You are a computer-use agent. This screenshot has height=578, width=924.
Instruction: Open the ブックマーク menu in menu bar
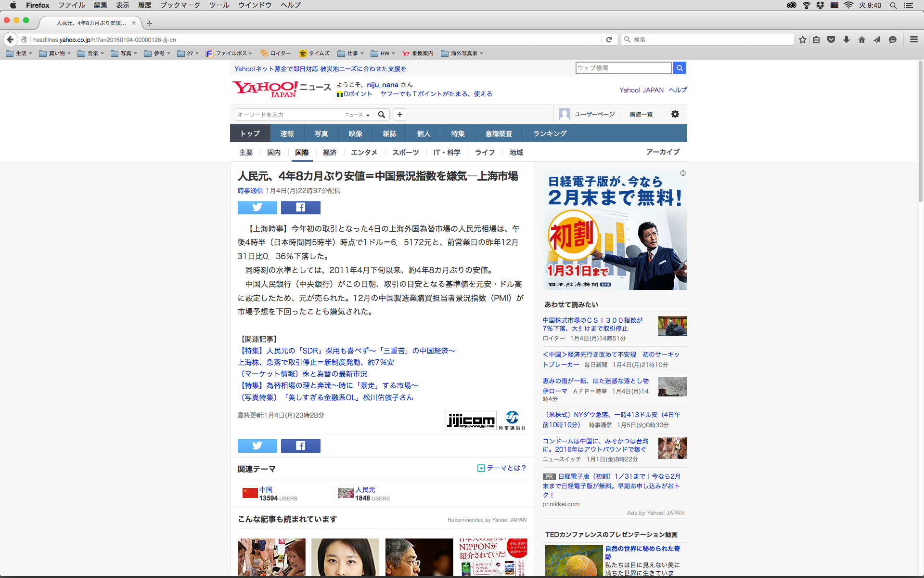(180, 5)
